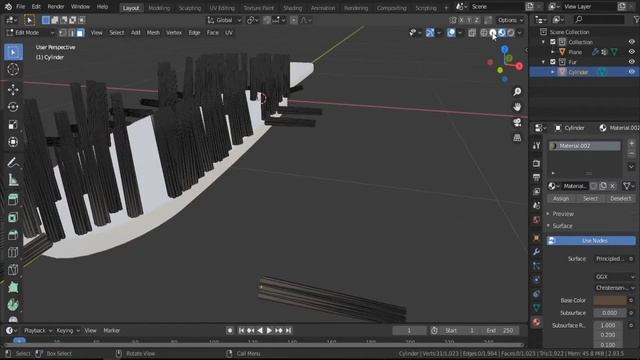This screenshot has height=360, width=640.
Task: Switch perspective/orthographic grid icon
Action: click(517, 138)
